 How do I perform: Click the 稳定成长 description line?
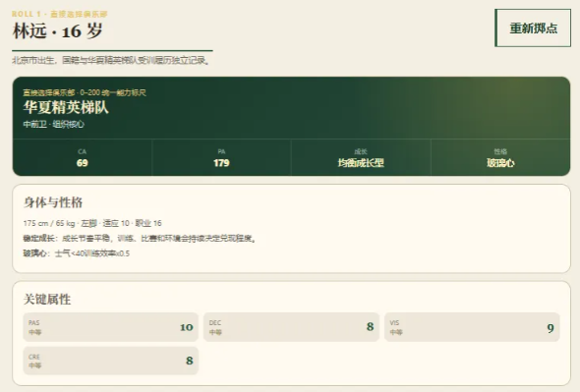(140, 239)
